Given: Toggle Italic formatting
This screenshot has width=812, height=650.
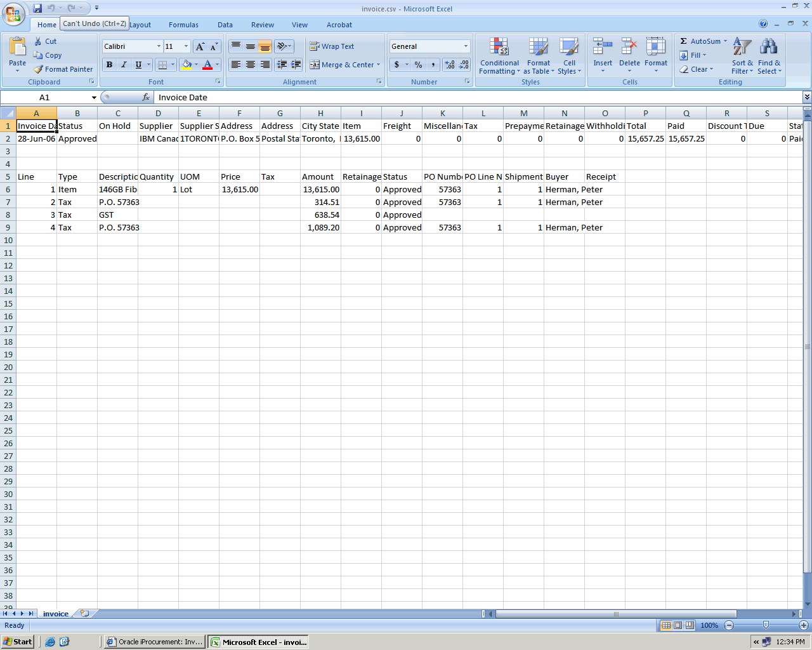Looking at the screenshot, I should [x=124, y=65].
